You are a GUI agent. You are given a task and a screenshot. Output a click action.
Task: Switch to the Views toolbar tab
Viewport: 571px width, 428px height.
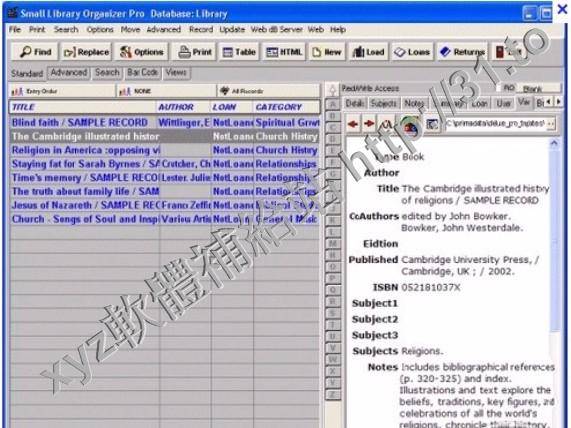pos(176,72)
